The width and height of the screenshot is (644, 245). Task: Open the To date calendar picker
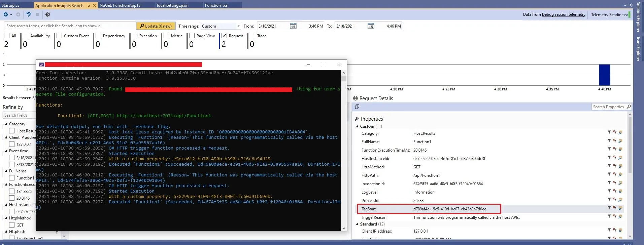(x=371, y=26)
